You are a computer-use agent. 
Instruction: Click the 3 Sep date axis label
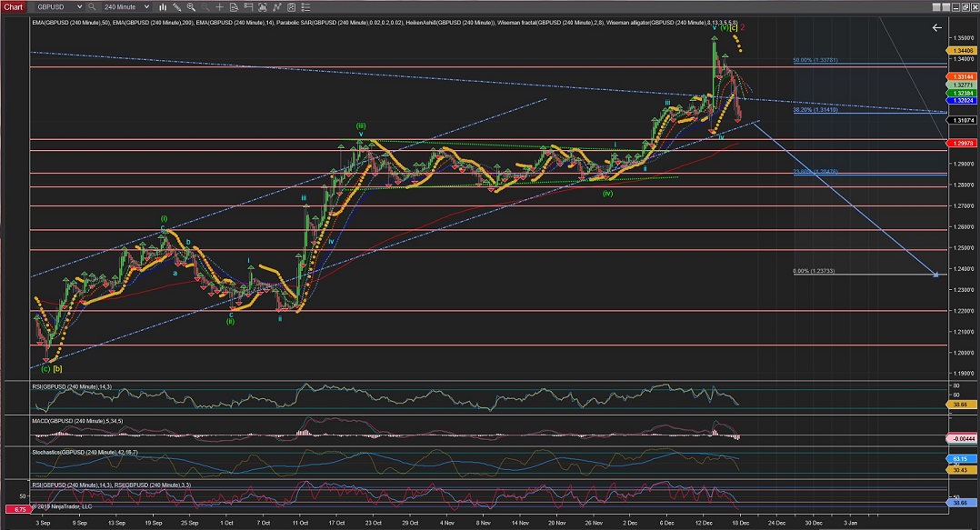click(43, 523)
